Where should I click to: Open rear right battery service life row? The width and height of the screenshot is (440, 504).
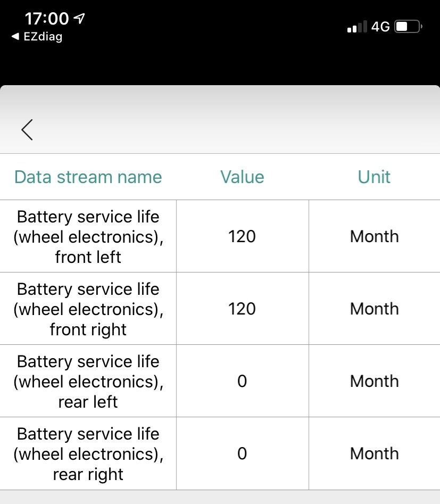[x=88, y=454]
